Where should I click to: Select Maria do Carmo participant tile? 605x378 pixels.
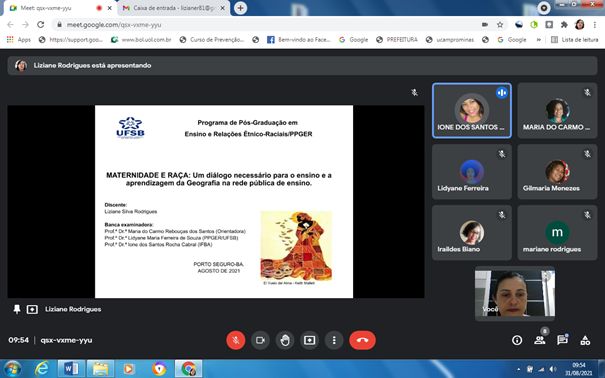(557, 111)
